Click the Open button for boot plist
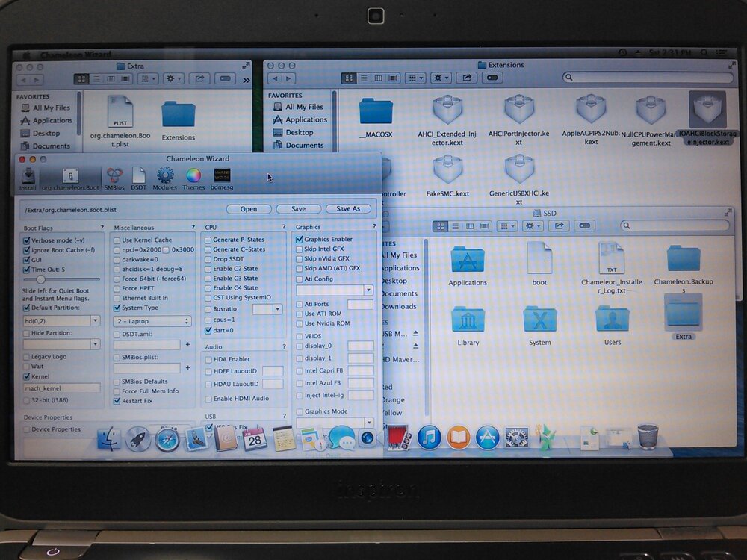Screen dimensions: 747x560 249,209
